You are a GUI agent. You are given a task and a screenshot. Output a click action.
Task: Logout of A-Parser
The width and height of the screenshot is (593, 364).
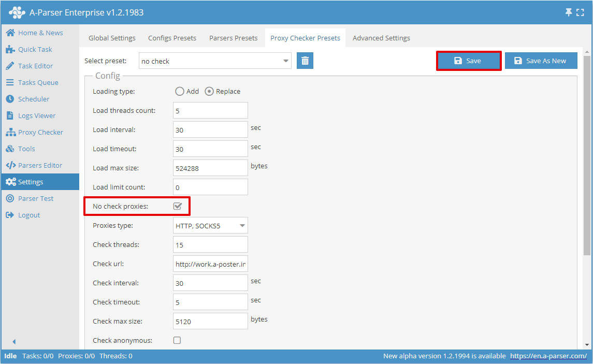(29, 215)
